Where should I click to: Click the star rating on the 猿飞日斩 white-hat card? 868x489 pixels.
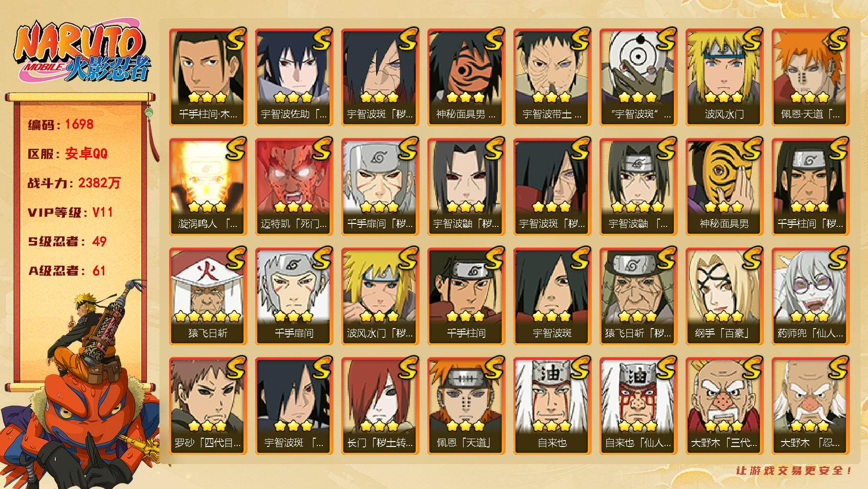tap(208, 316)
